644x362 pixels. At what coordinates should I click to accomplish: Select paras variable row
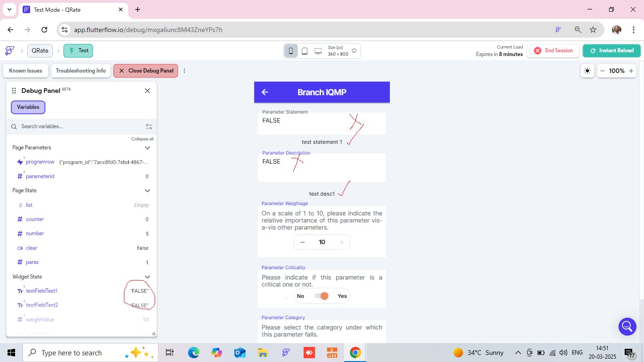tap(81, 262)
